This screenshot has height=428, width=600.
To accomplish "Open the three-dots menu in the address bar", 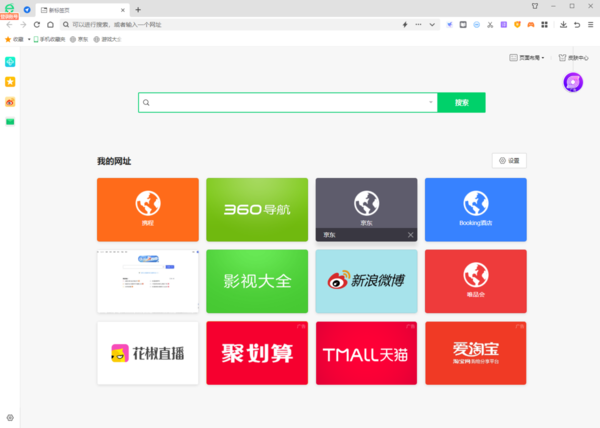I will (x=418, y=24).
